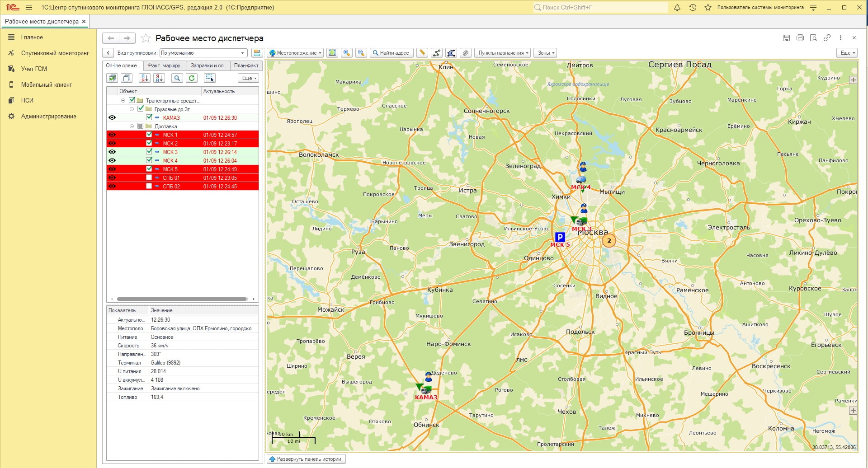868x468 pixels.
Task: Toggle the Транспортные средства checkbox
Action: [x=132, y=100]
